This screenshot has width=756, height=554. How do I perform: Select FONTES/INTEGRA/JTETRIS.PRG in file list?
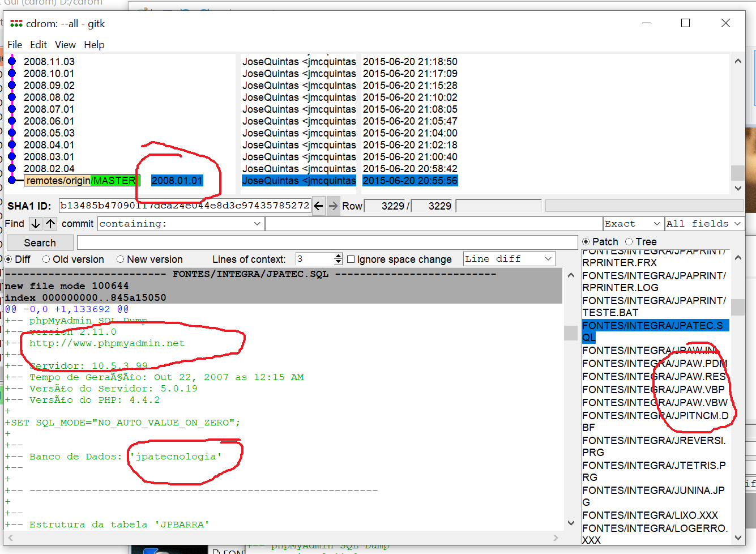pos(654,471)
